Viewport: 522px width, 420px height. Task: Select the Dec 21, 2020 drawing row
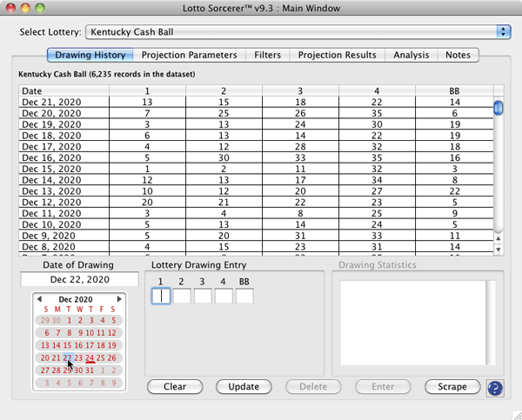257,102
